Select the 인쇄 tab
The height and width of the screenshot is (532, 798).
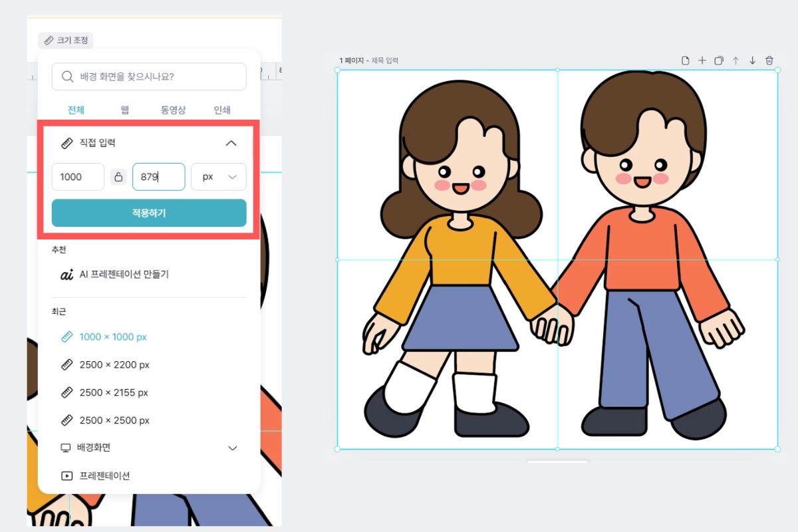[x=222, y=110]
